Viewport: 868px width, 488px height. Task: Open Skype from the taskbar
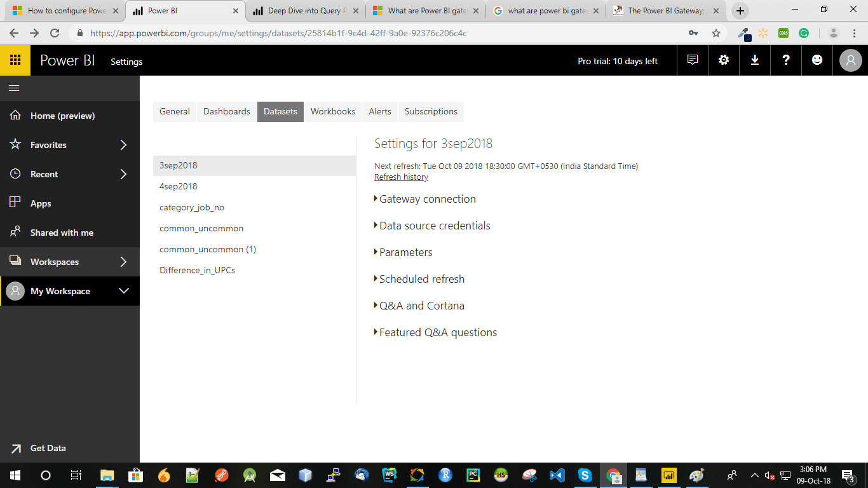pyautogui.click(x=585, y=475)
